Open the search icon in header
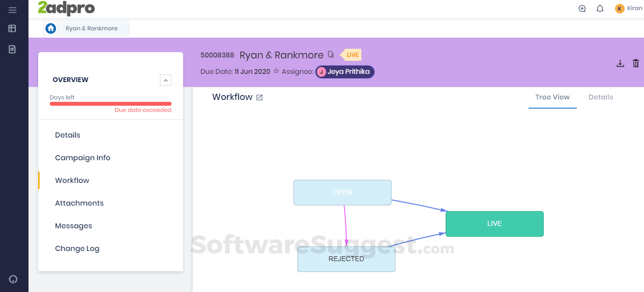Screen dimensions: 644x292 coord(582,9)
